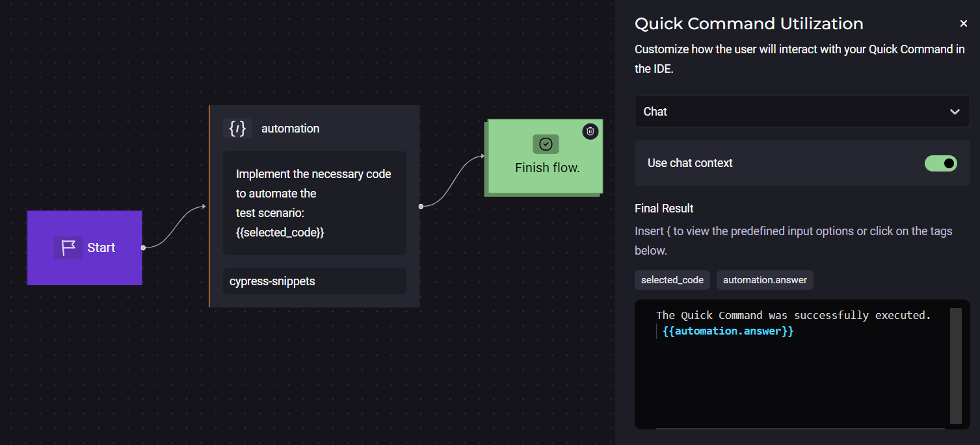Screen dimensions: 980x445
Task: Insert the selected_code tag
Action: click(x=672, y=280)
